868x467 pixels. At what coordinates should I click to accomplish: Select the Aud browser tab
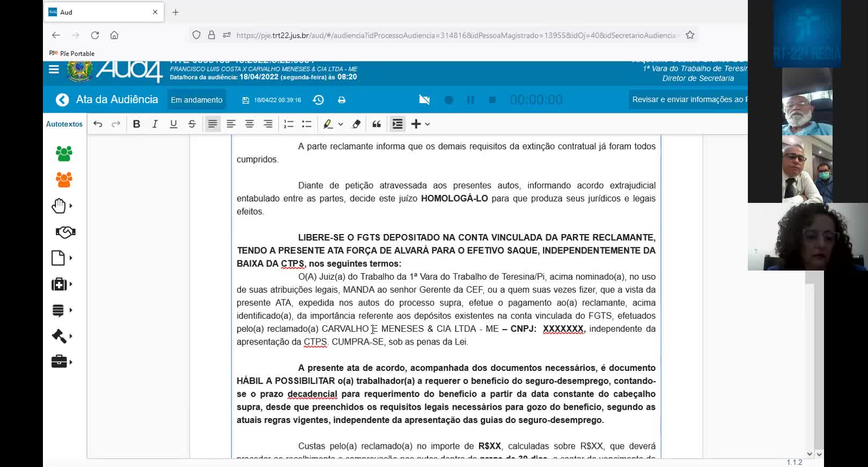pyautogui.click(x=104, y=12)
